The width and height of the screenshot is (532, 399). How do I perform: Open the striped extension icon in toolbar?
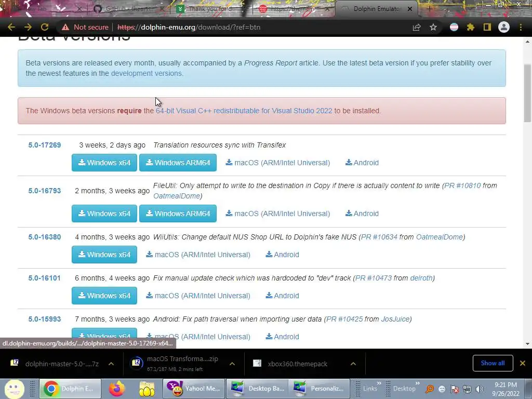(454, 27)
